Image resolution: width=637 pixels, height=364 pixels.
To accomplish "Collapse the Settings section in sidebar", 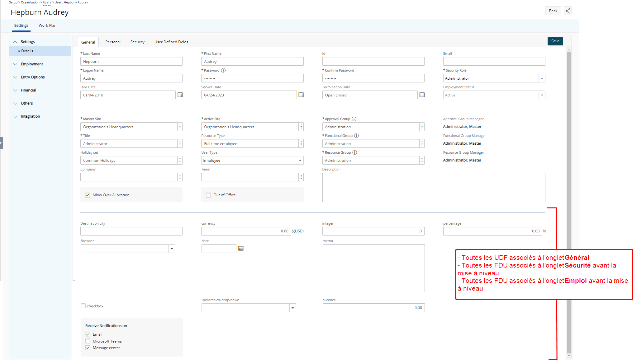I will click(x=15, y=42).
